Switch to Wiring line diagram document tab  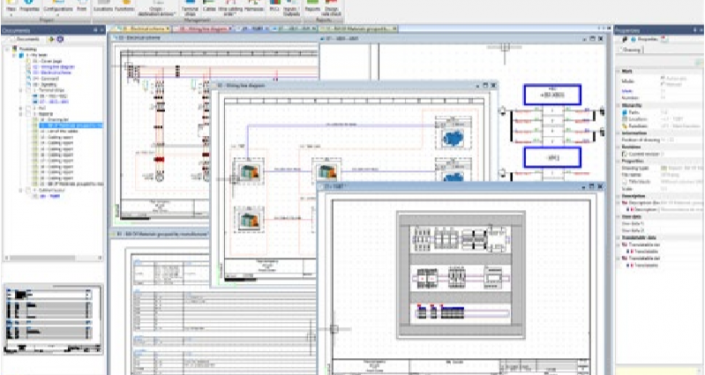tap(203, 29)
